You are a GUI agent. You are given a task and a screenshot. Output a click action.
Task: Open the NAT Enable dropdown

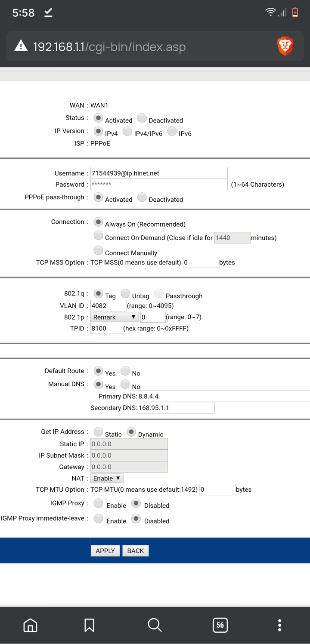(107, 478)
